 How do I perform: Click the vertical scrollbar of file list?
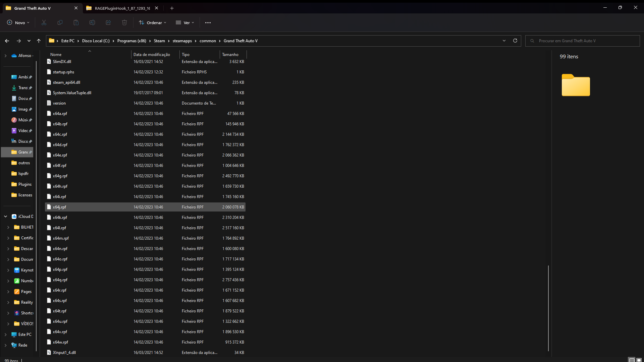(548, 308)
